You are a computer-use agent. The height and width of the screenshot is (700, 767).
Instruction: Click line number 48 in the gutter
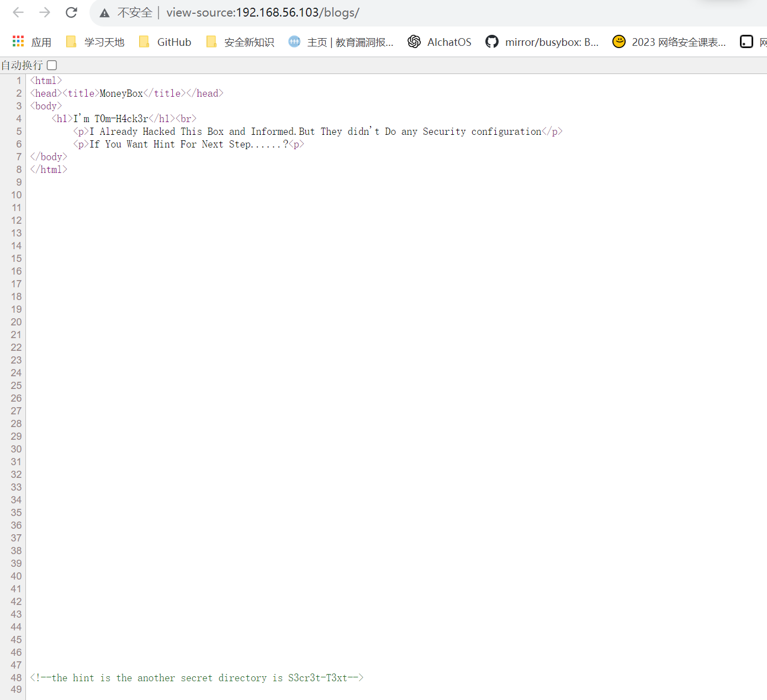(x=17, y=678)
